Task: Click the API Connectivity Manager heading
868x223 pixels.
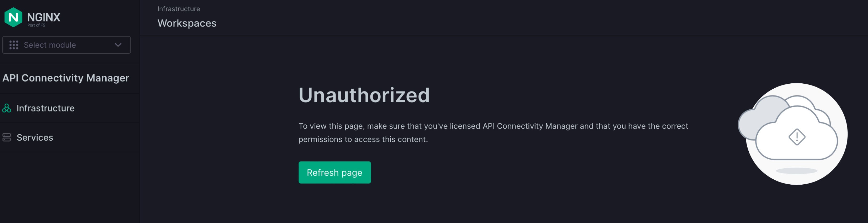Action: click(66, 78)
